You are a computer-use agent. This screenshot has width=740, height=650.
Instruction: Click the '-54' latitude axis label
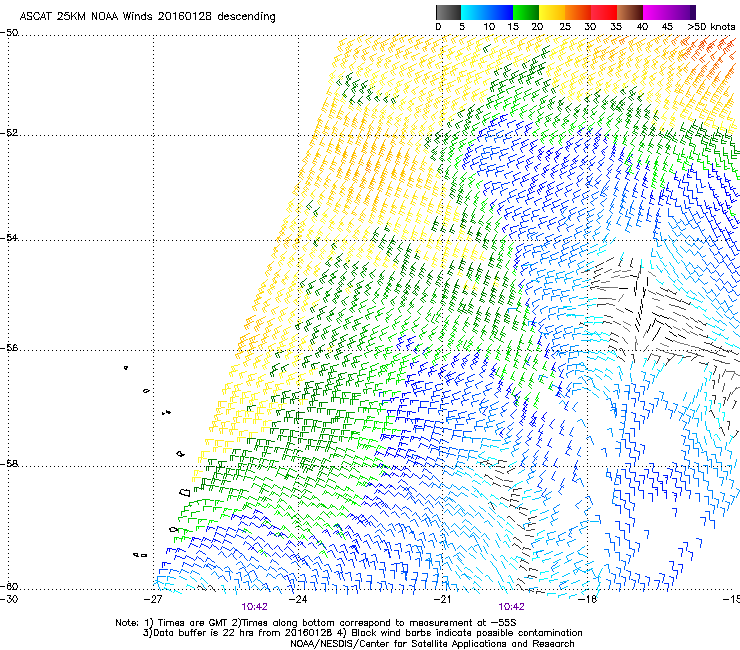coord(9,237)
